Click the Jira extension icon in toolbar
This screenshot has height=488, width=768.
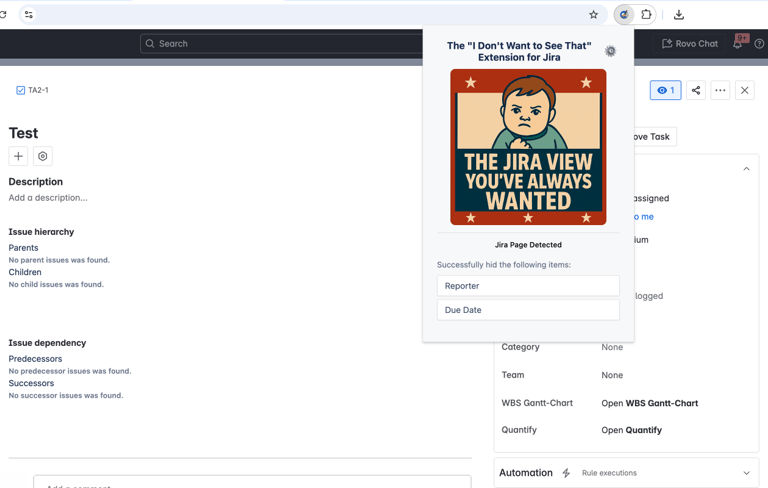tap(624, 15)
